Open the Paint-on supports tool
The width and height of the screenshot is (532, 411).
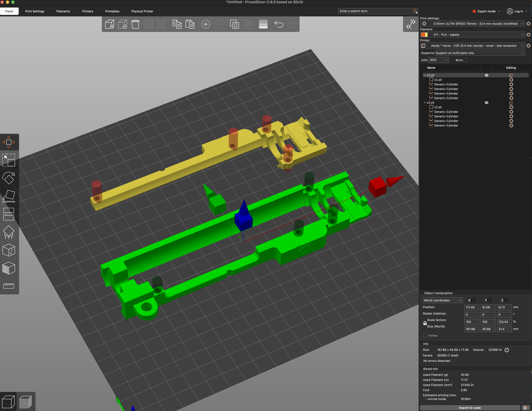point(9,232)
